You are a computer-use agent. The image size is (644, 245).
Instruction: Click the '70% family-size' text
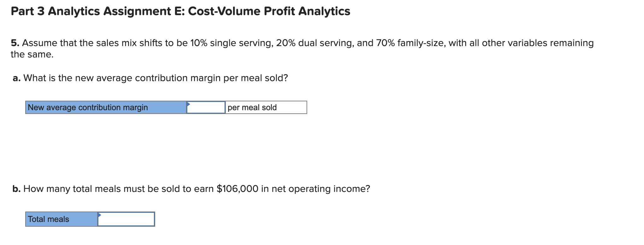click(x=411, y=43)
